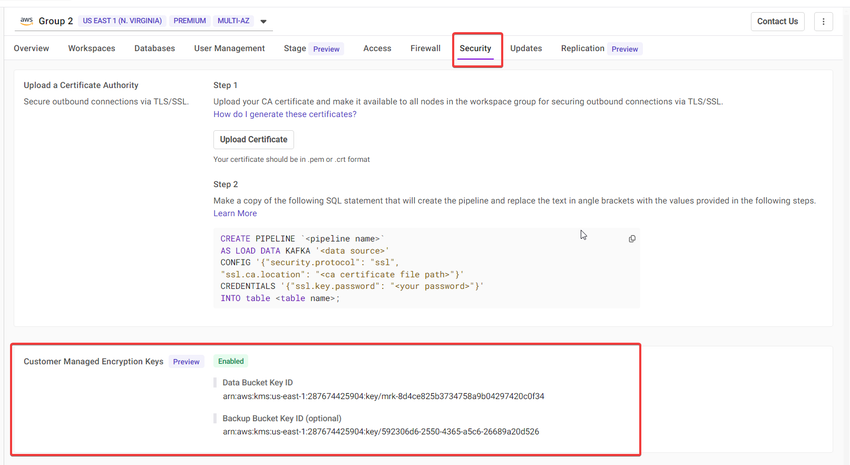The width and height of the screenshot is (850, 465).
Task: Switch to the Access tab
Action: (x=377, y=48)
